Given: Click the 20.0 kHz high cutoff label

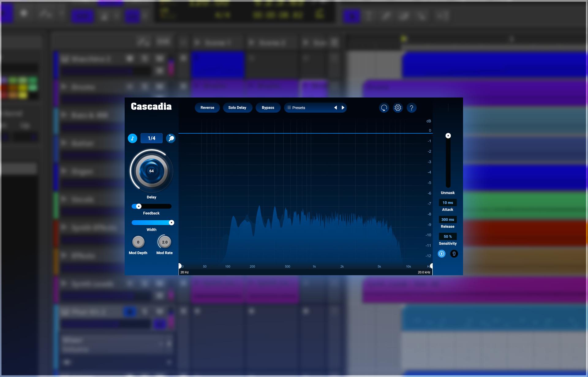Looking at the screenshot, I should click(424, 272).
